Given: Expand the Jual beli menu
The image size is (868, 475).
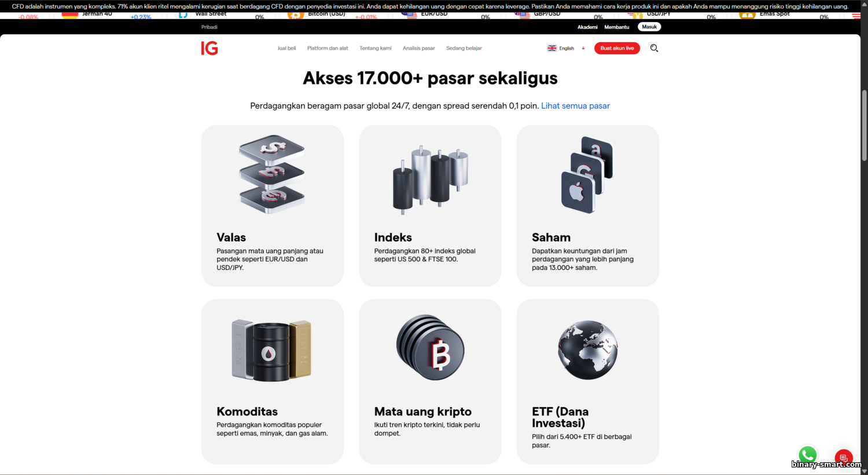Looking at the screenshot, I should pyautogui.click(x=286, y=48).
